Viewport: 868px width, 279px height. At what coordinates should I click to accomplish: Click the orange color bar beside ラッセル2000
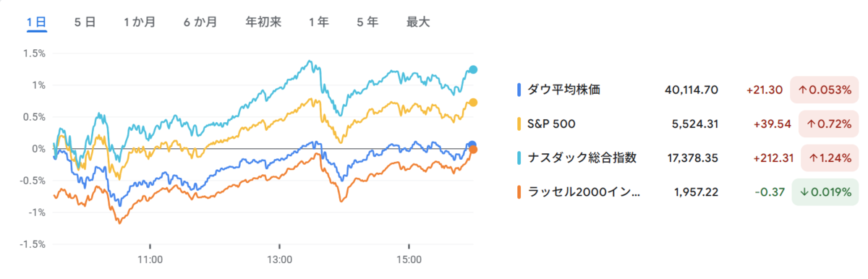pyautogui.click(x=519, y=193)
